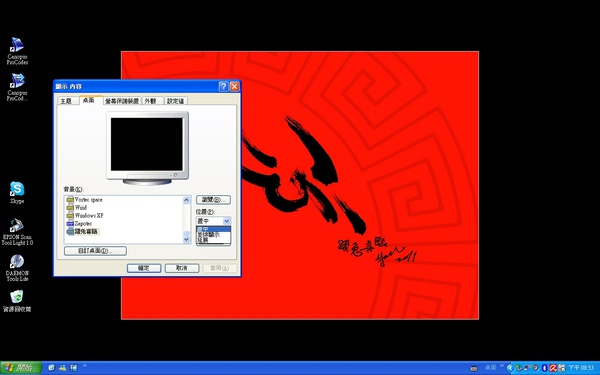Click background list scroll-up arrow
Image resolution: width=600 pixels, height=375 pixels.
[x=186, y=200]
